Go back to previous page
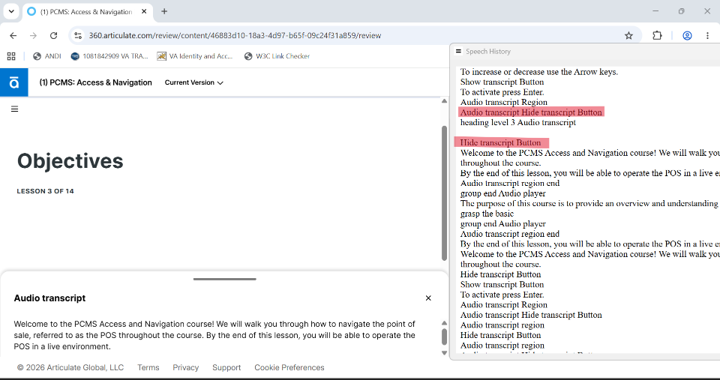The image size is (720, 380). click(13, 35)
